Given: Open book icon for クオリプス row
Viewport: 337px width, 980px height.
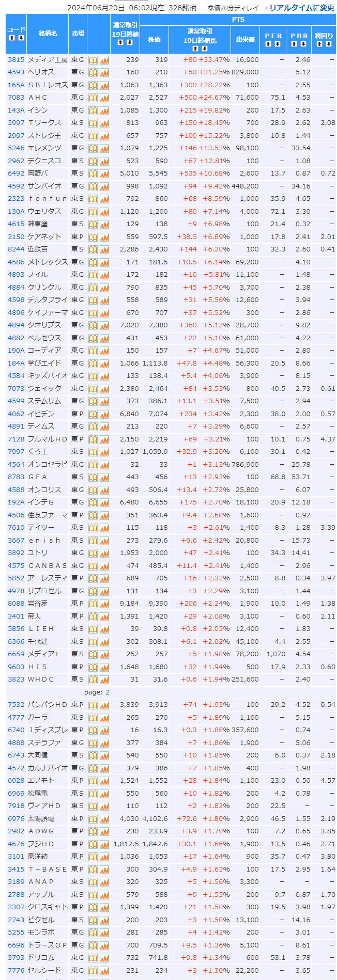Looking at the screenshot, I should (93, 325).
